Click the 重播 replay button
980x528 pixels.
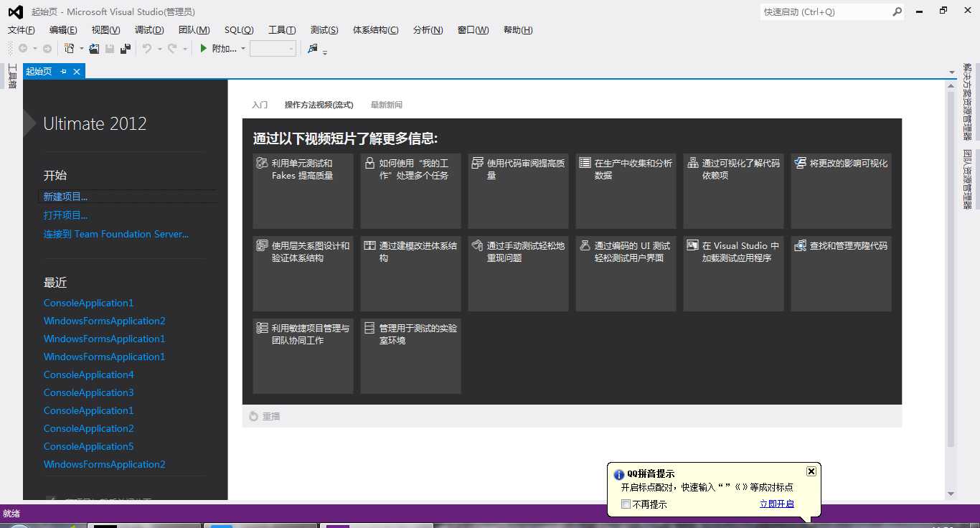[x=265, y=416]
